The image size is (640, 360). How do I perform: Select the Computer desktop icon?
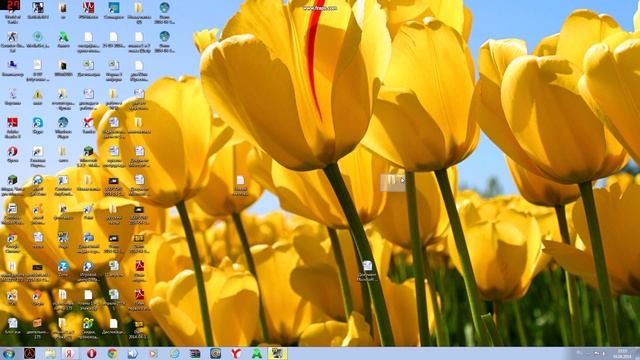pos(12,65)
